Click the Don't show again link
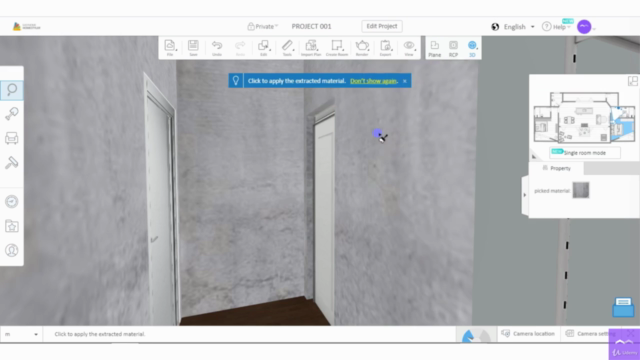The image size is (640, 360). point(373,81)
